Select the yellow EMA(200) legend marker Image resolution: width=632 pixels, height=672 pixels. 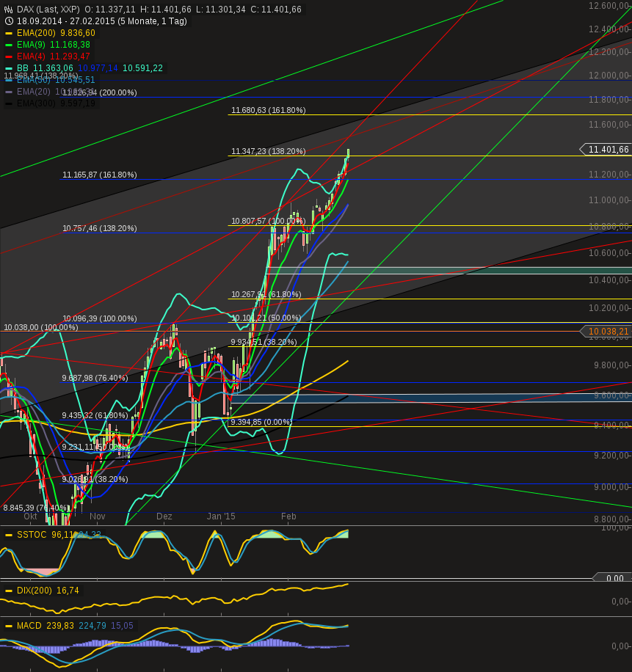click(9, 32)
